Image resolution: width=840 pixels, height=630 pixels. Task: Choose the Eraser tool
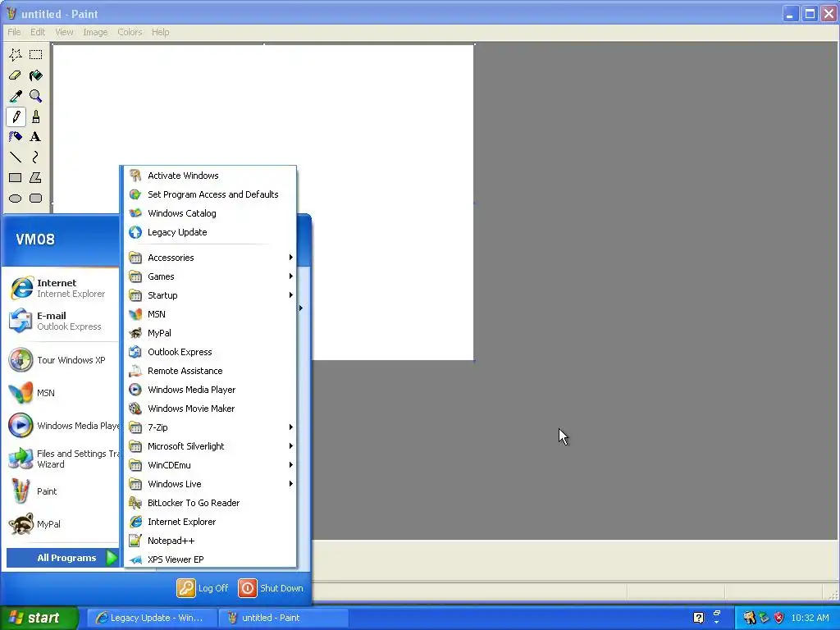(x=16, y=75)
